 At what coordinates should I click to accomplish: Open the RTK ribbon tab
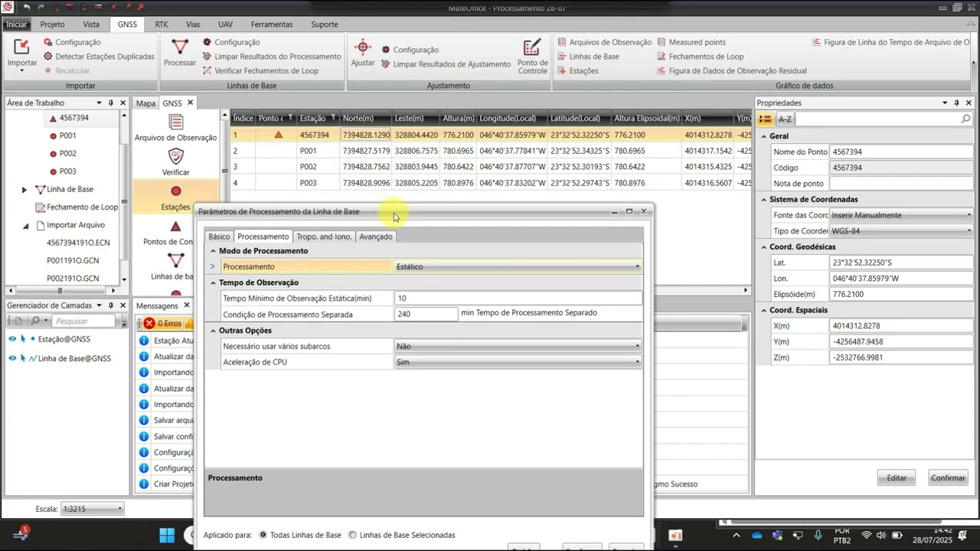coord(162,24)
